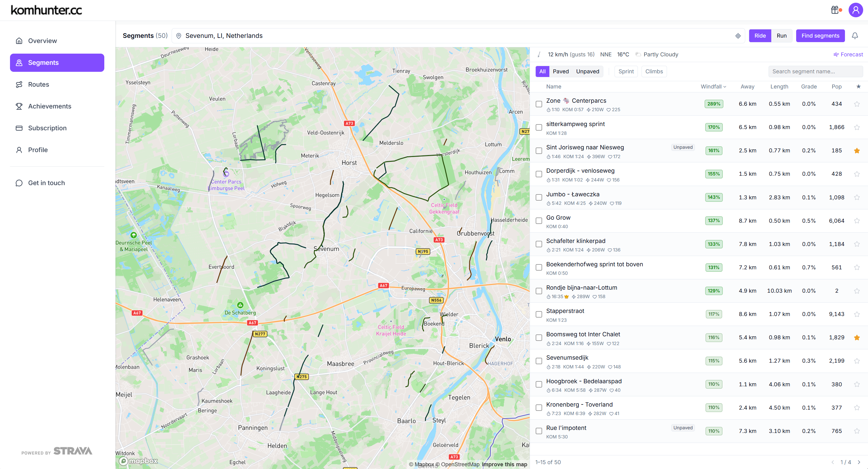This screenshot has height=469, width=868.
Task: Filter segments by Sprint
Action: click(626, 72)
